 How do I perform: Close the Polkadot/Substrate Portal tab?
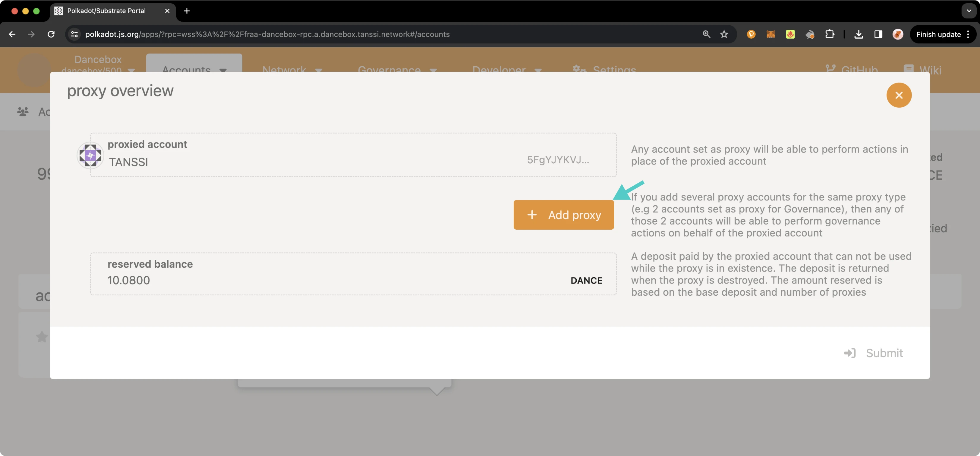167,11
